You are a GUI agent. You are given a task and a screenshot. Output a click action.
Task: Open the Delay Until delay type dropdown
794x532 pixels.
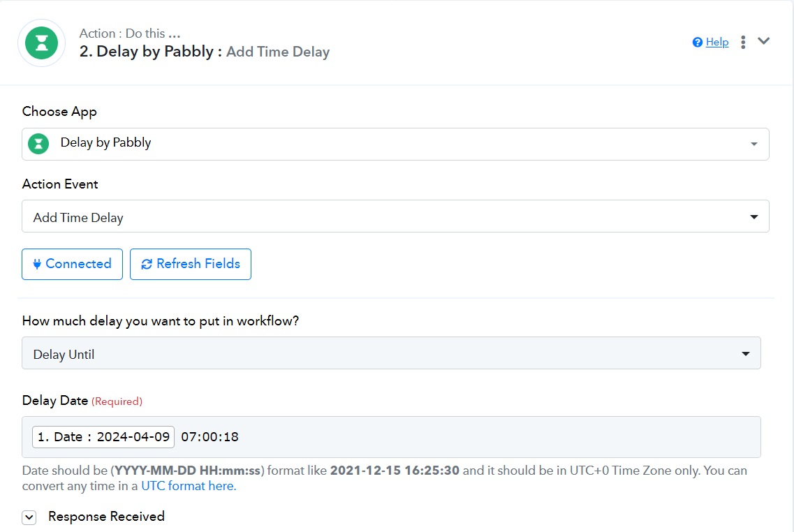click(x=391, y=353)
